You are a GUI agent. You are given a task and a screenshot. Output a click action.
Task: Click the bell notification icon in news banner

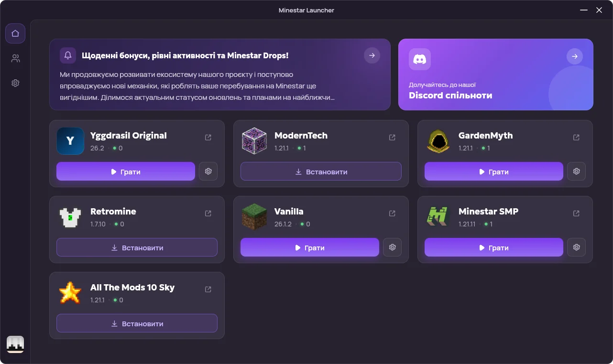68,55
